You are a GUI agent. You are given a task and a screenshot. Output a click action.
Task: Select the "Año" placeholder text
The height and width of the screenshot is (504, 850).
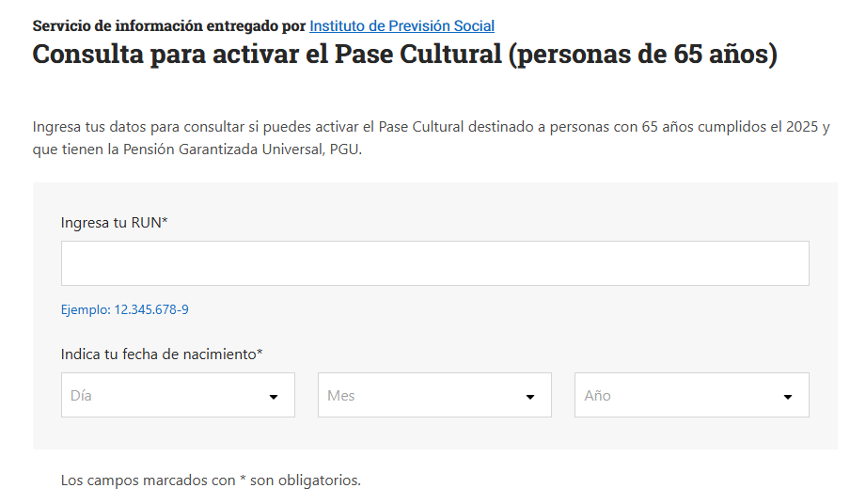click(597, 396)
